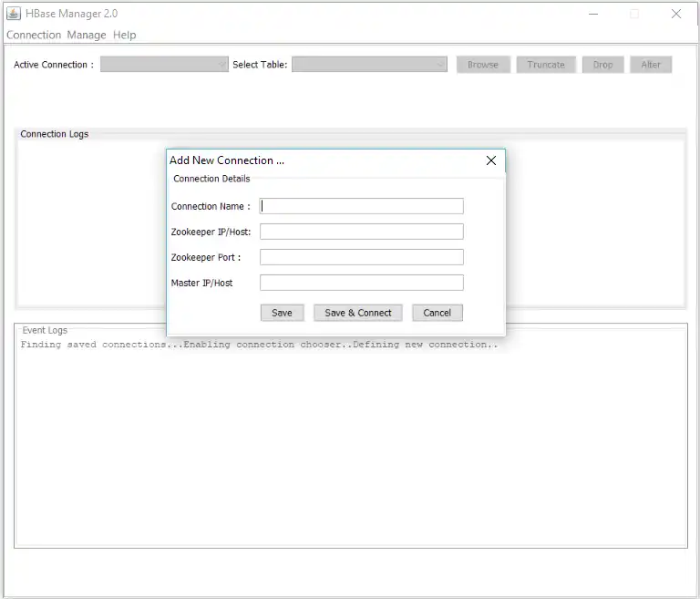Click the Drop table button
This screenshot has width=700, height=599.
coord(602,65)
